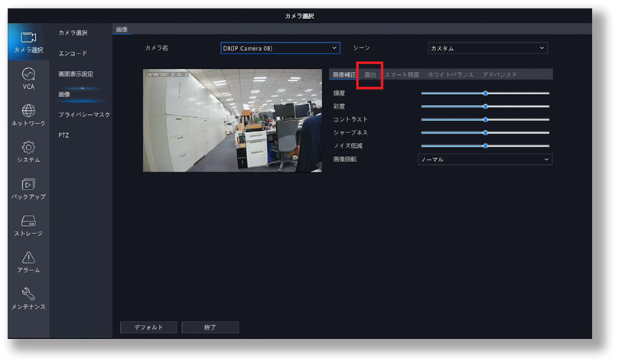Expand the シーン dropdown showing カスタム
Image resolution: width=619 pixels, height=364 pixels.
point(488,48)
